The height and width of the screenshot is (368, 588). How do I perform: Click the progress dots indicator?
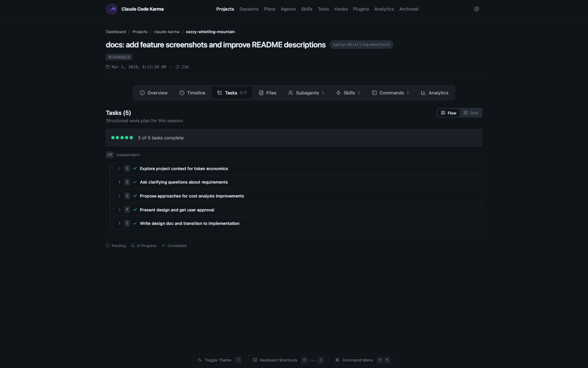click(x=122, y=138)
